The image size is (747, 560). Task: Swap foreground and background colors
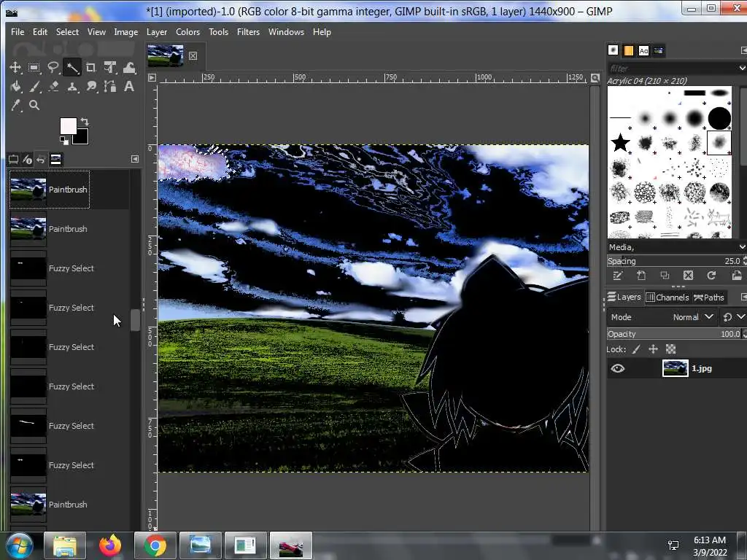tap(85, 122)
